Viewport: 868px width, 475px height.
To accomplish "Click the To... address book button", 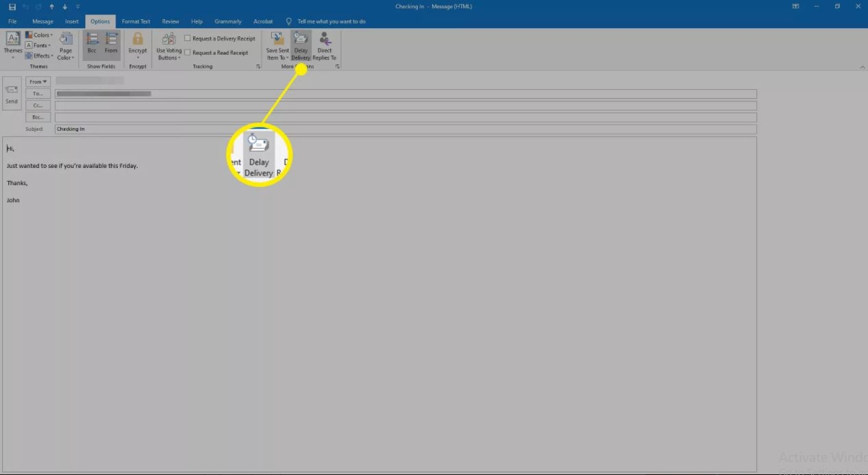I will (38, 94).
